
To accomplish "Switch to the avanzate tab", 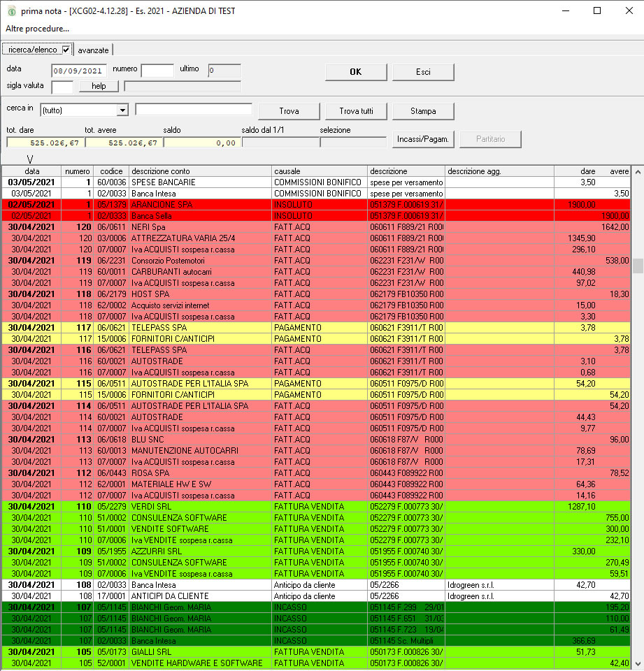I will (93, 50).
